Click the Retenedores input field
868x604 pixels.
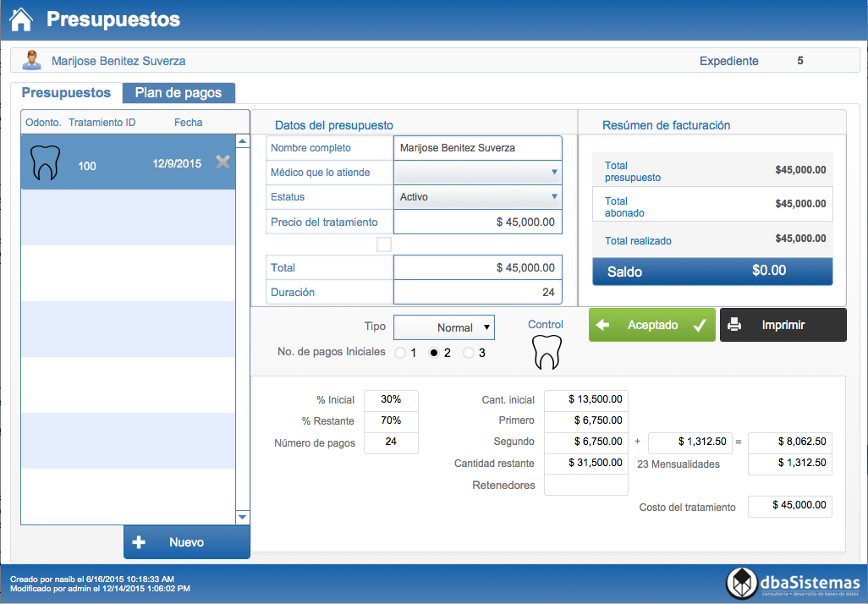[585, 485]
